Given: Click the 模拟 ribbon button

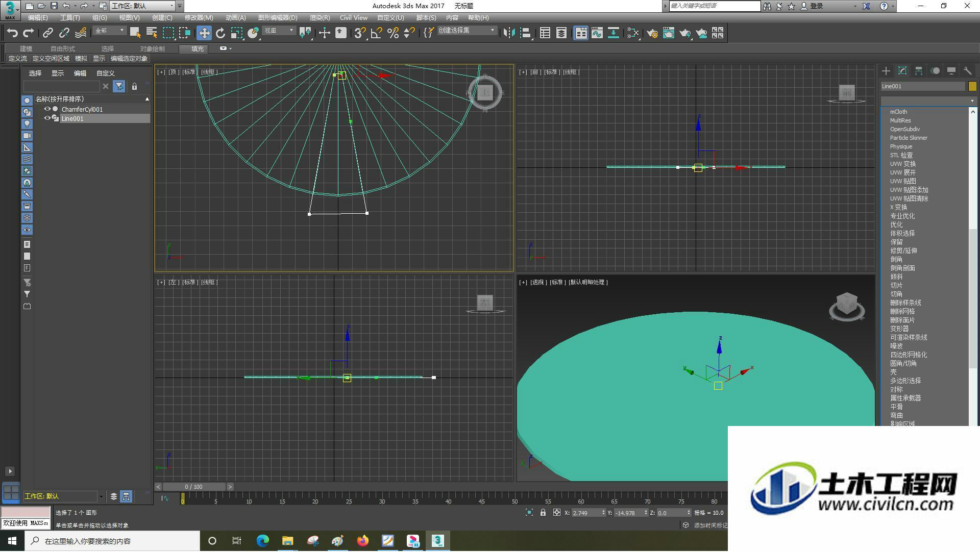Looking at the screenshot, I should coord(81,59).
